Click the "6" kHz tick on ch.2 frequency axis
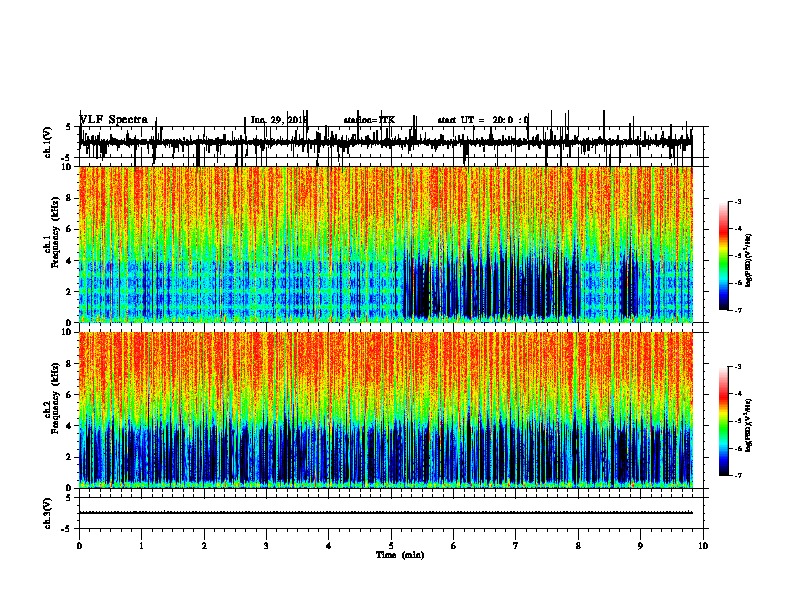The height and width of the screenshot is (612, 792). click(x=70, y=395)
